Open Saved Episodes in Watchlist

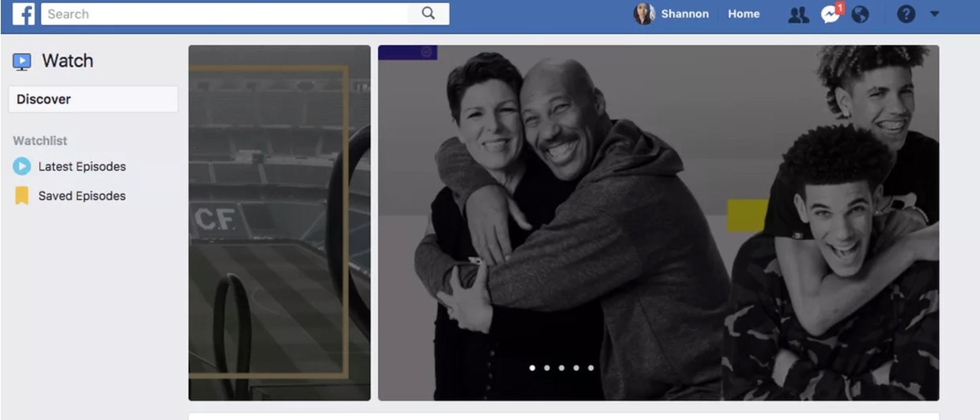click(82, 195)
